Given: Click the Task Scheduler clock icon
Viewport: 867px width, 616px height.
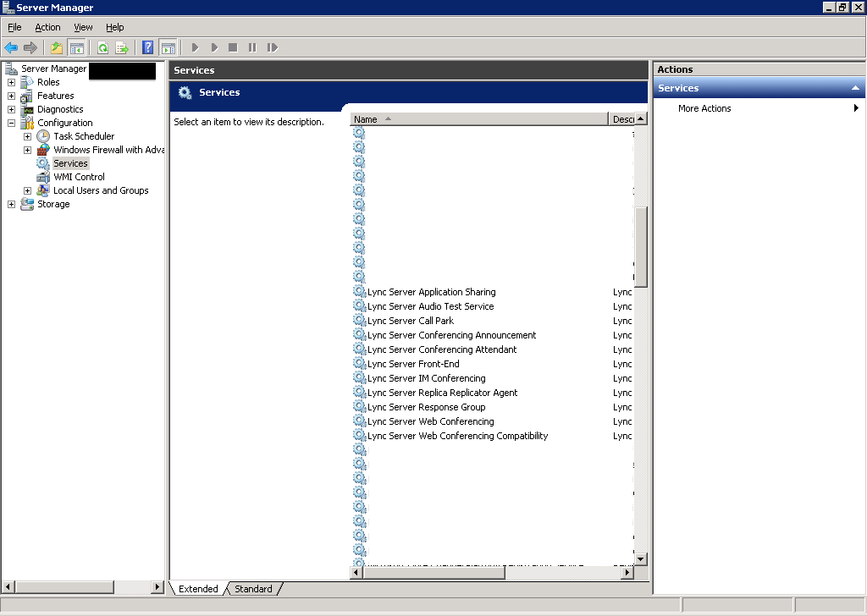Looking at the screenshot, I should pyautogui.click(x=43, y=136).
